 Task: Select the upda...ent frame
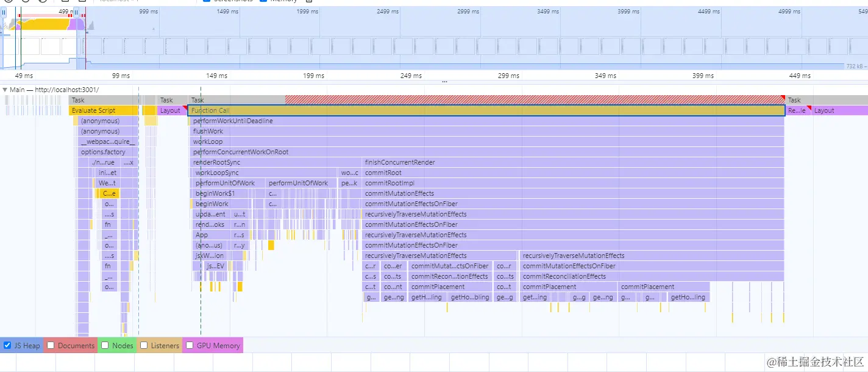click(x=212, y=214)
